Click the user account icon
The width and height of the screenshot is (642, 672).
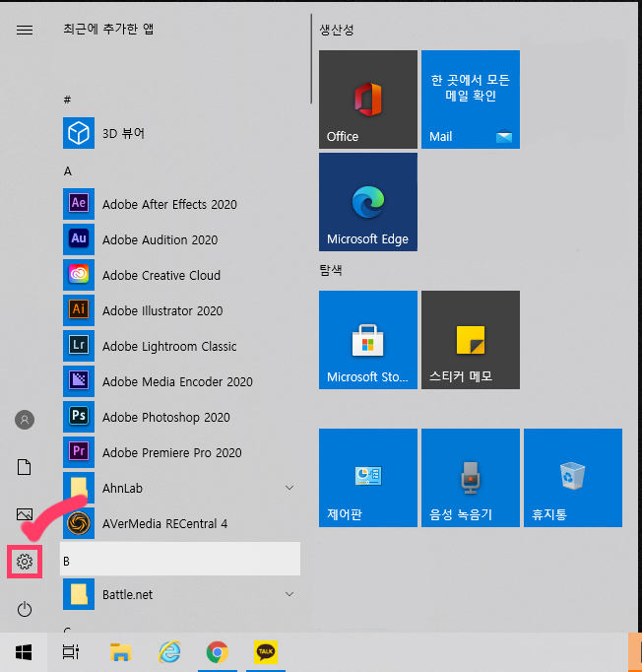[25, 420]
